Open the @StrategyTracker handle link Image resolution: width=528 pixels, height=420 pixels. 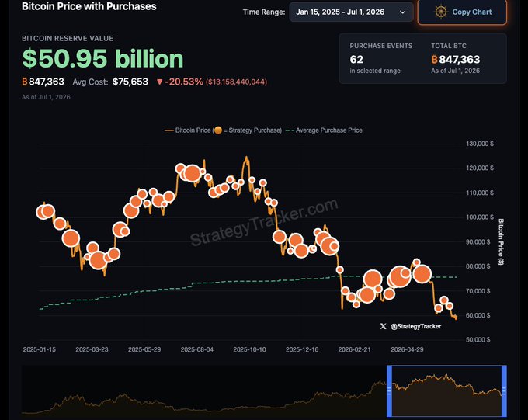tap(416, 326)
